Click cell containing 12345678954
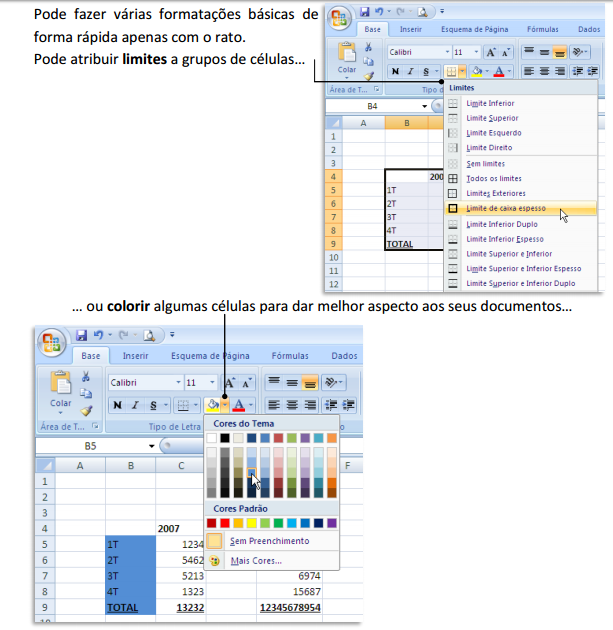 tap(288, 607)
